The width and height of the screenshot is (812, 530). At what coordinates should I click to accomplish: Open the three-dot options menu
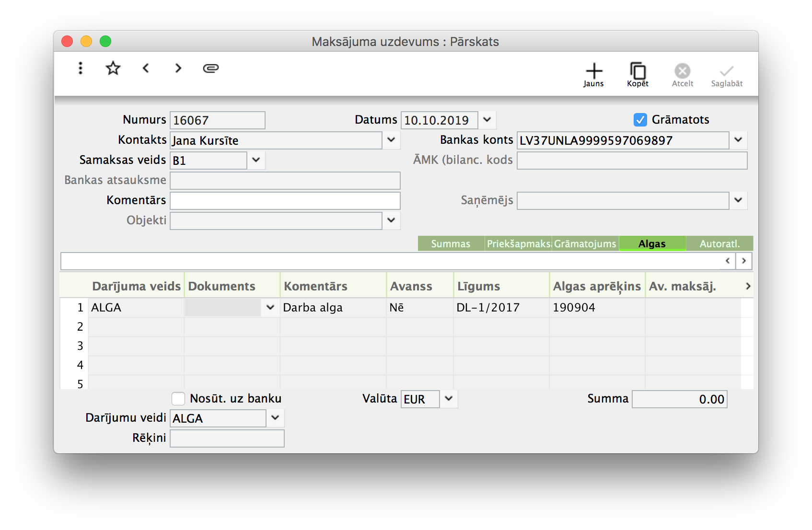81,68
